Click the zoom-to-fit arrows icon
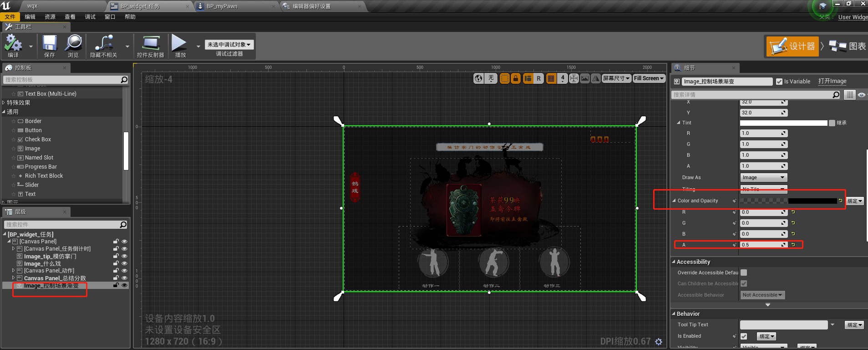The width and height of the screenshot is (868, 350). [574, 78]
